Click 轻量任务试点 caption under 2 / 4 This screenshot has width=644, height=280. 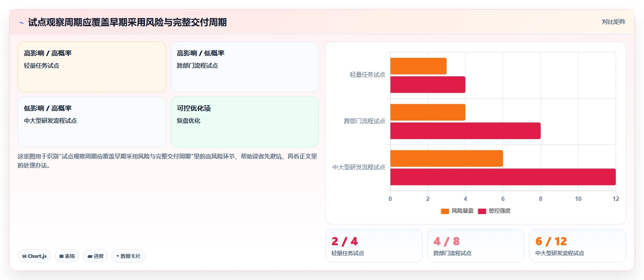point(348,253)
